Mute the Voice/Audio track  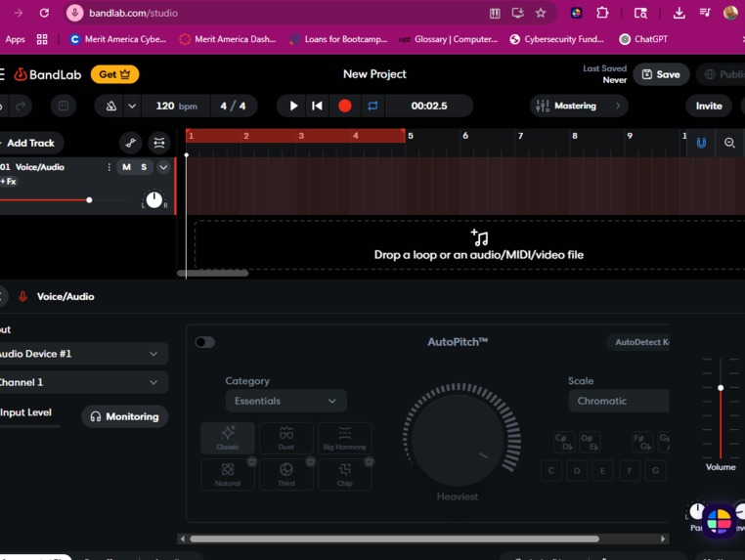[x=126, y=167]
